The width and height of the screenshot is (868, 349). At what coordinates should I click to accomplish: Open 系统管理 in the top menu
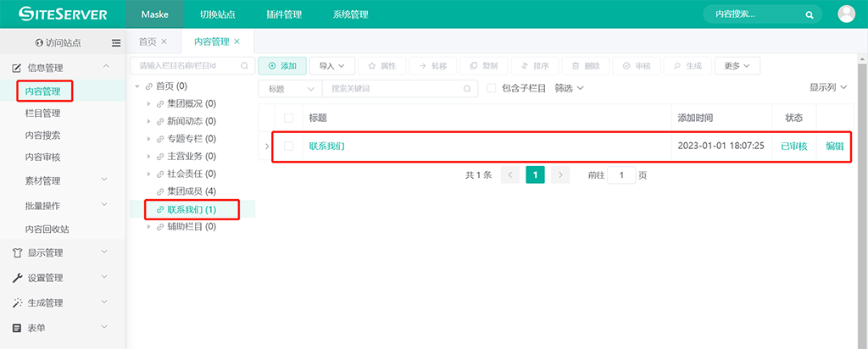point(350,14)
